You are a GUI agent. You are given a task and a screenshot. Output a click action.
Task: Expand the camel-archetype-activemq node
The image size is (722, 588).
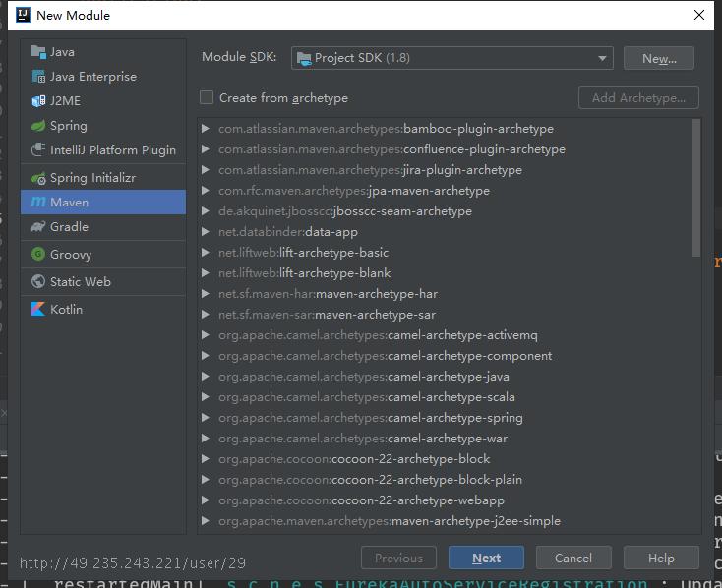206,335
